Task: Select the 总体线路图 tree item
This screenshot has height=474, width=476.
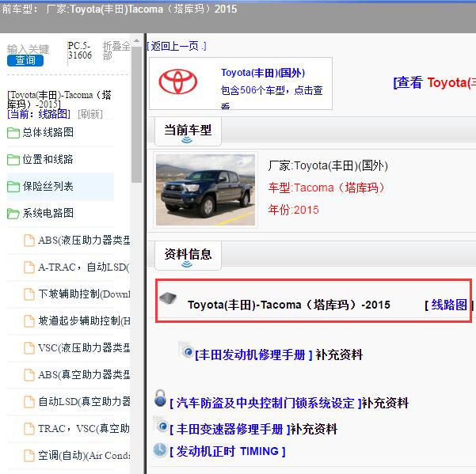Action: 48,132
